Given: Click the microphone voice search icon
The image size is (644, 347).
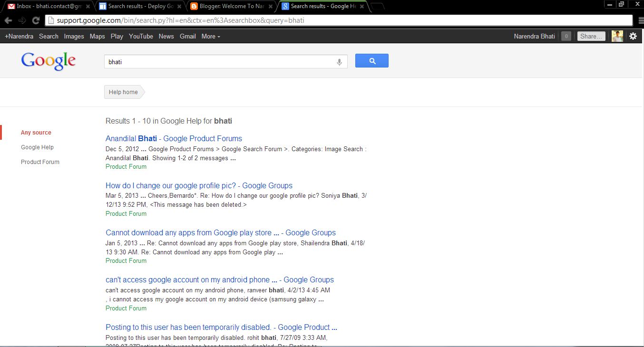Looking at the screenshot, I should pyautogui.click(x=339, y=62).
